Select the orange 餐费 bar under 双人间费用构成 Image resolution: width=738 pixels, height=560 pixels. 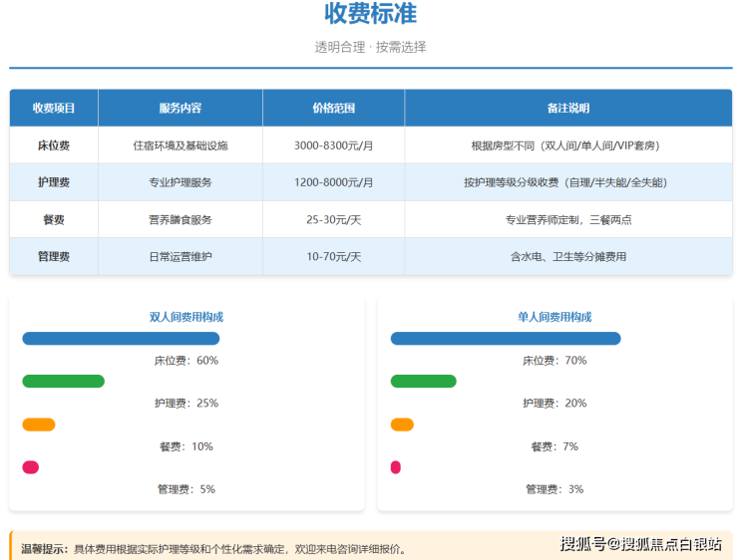[x=39, y=424]
